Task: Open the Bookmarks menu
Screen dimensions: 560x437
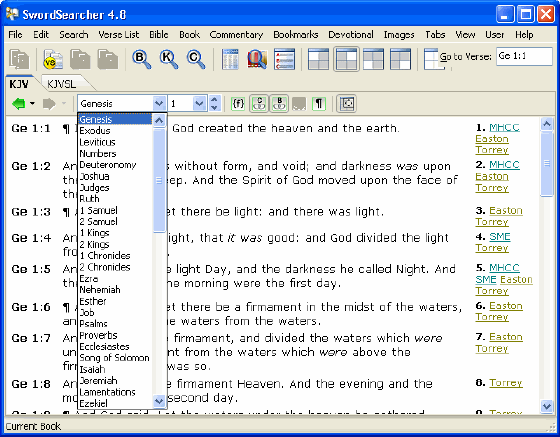Action: [296, 35]
